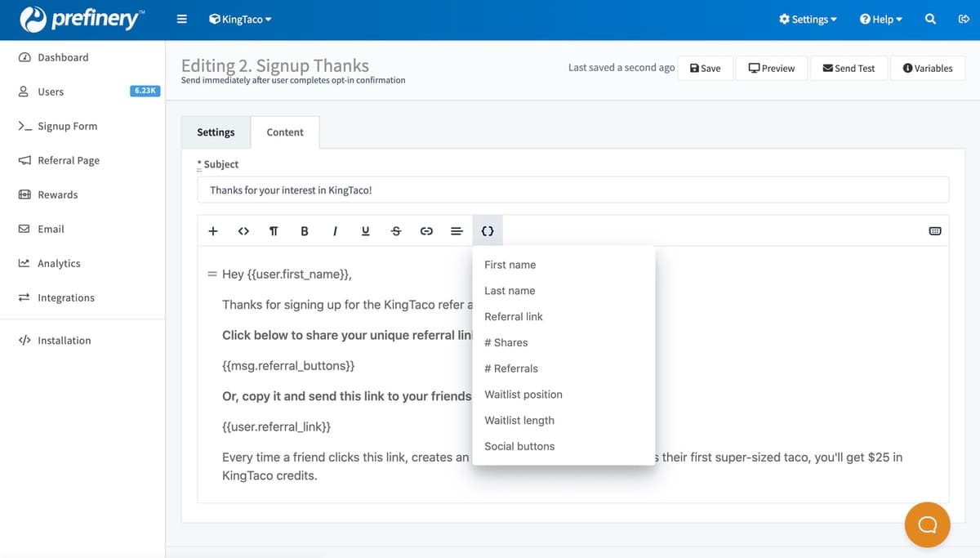Screen dimensions: 980x558
Task: Click the insert link icon
Action: pyautogui.click(x=426, y=231)
